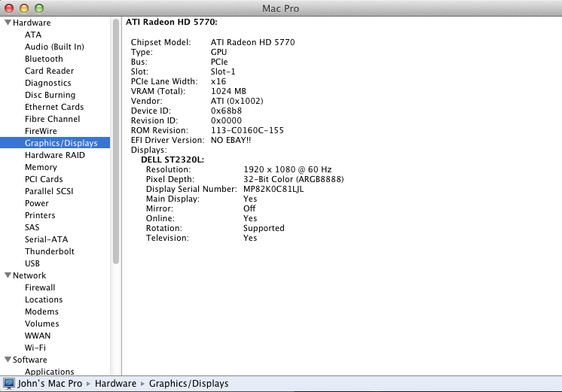Click Graphics/Displays in path bar

pyautogui.click(x=188, y=384)
